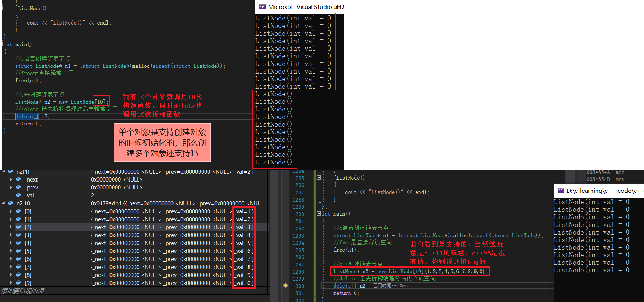Expand the _prev member node

[x=11, y=188]
